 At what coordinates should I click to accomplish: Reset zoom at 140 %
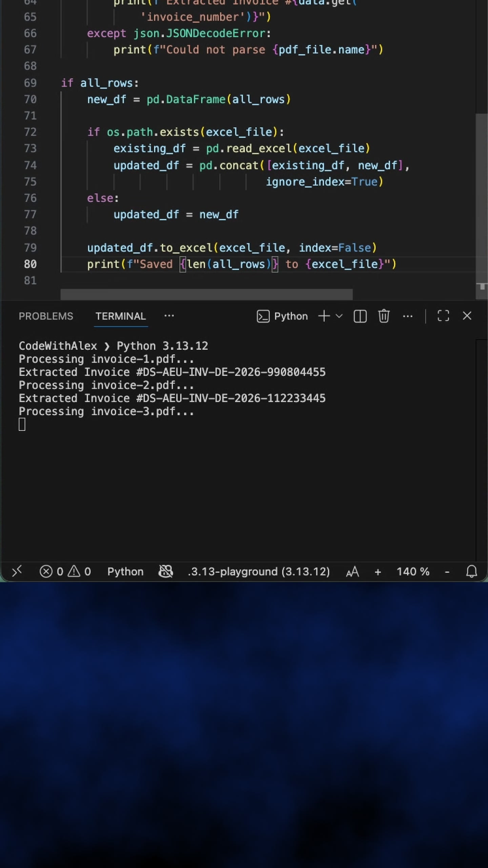(x=413, y=571)
